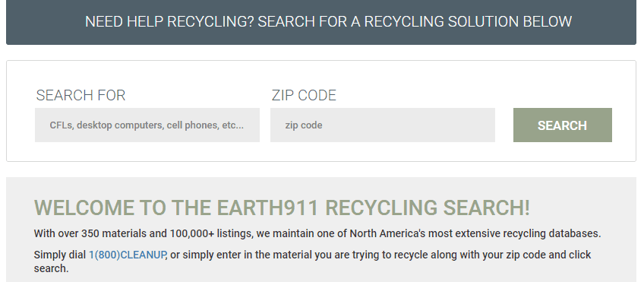Click the 'Need Help Recycling?' header banner
The width and height of the screenshot is (644, 282).
click(321, 22)
